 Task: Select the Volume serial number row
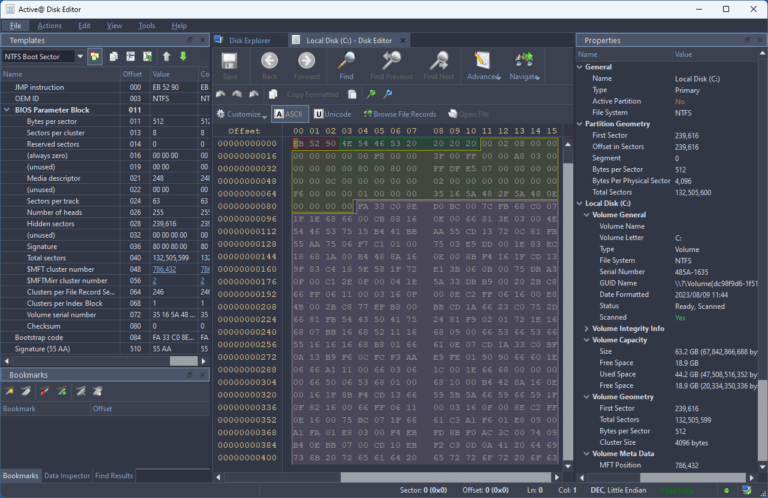tap(105, 315)
